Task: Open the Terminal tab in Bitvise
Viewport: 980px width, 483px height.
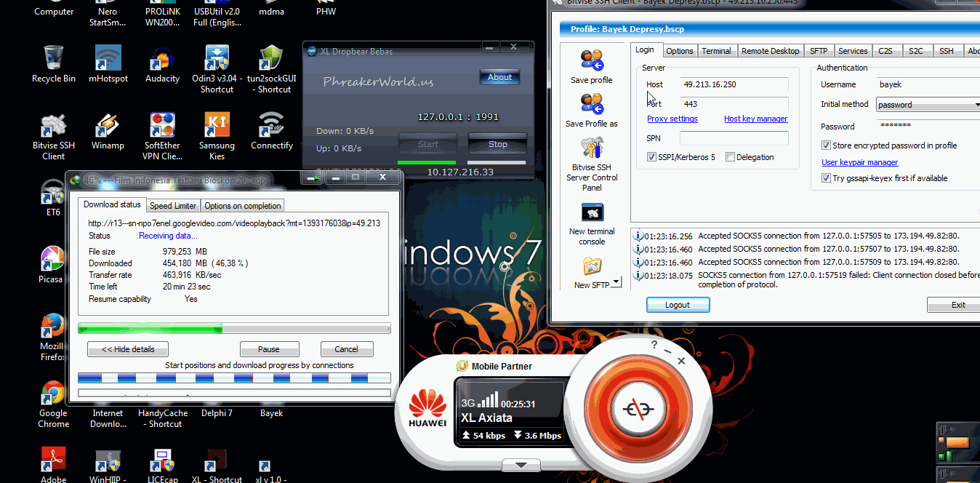Action: 716,51
